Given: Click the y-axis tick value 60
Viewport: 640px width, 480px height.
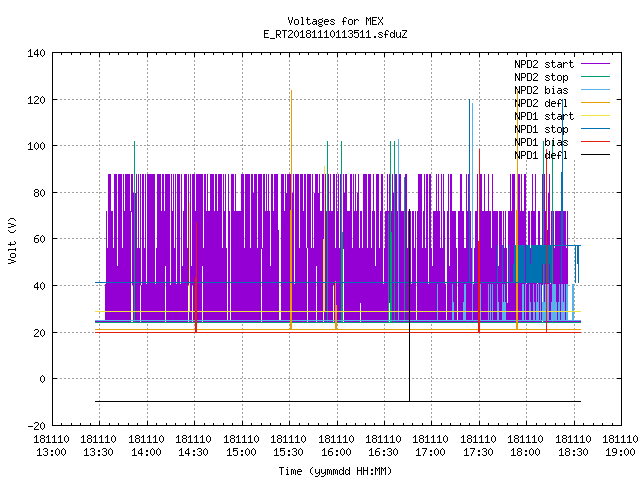Looking at the screenshot, I should (x=39, y=240).
